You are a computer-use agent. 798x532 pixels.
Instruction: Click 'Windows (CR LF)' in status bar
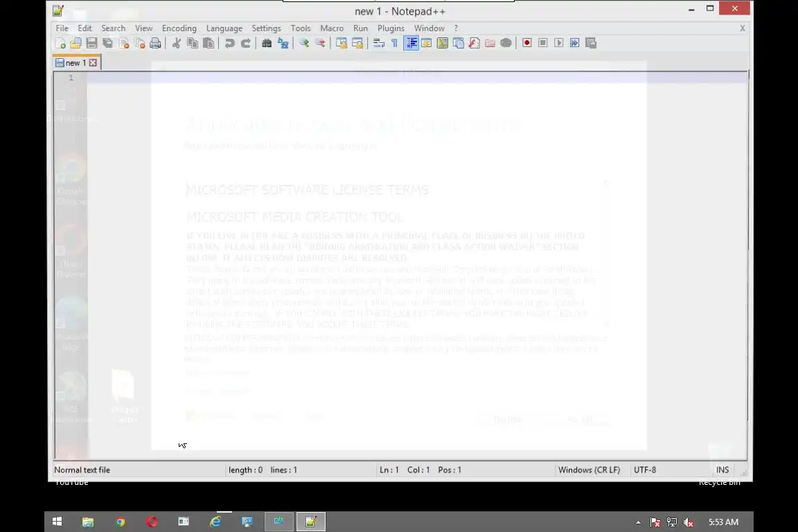(589, 470)
